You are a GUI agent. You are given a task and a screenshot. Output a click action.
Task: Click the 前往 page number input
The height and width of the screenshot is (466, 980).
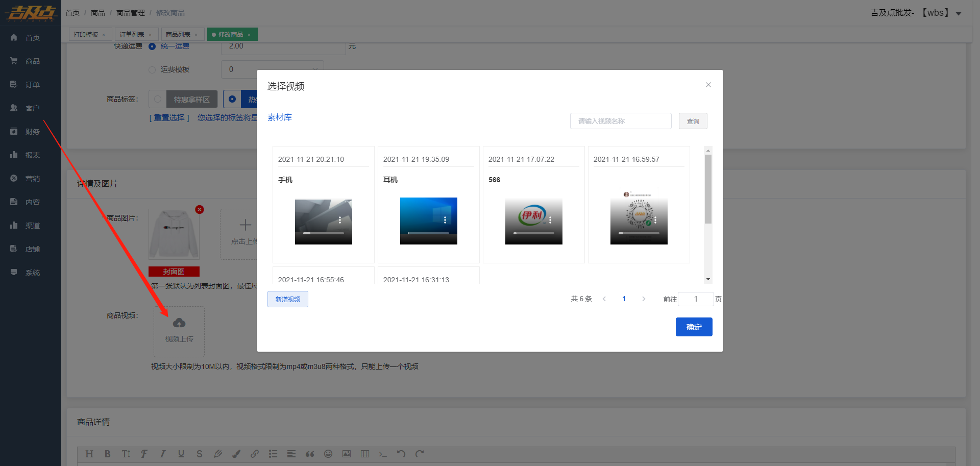(x=696, y=299)
